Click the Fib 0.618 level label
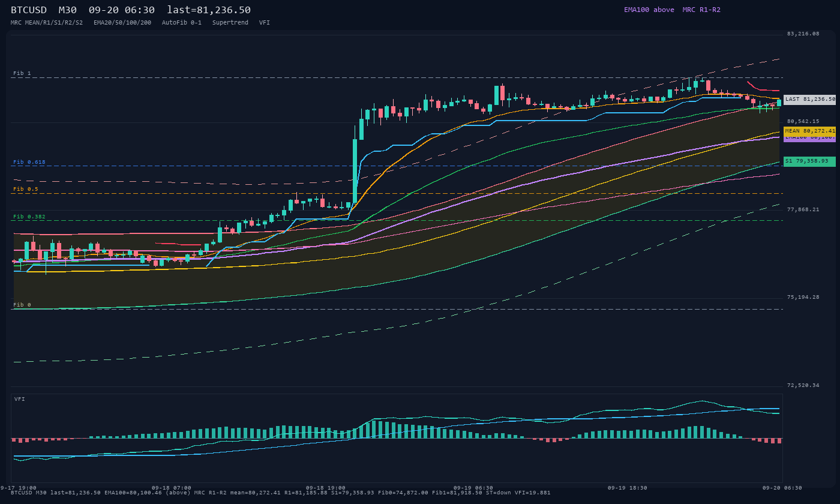Screen dimensions: 840x504 pos(29,162)
